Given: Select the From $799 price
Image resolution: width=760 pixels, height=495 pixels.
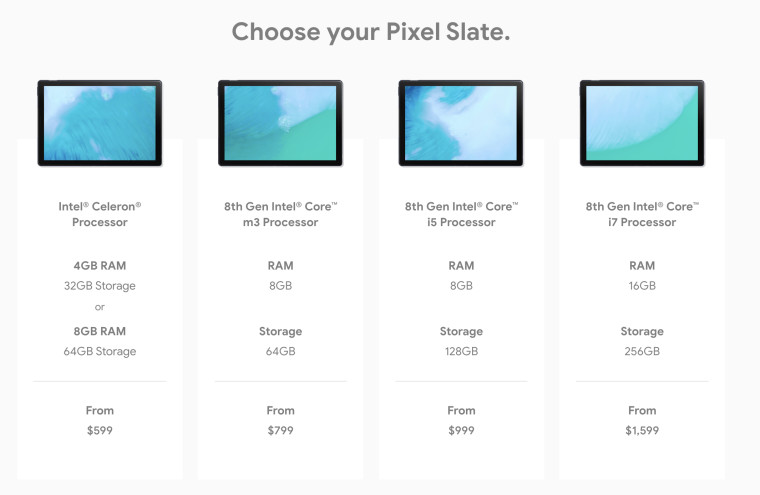Looking at the screenshot, I should tap(281, 420).
